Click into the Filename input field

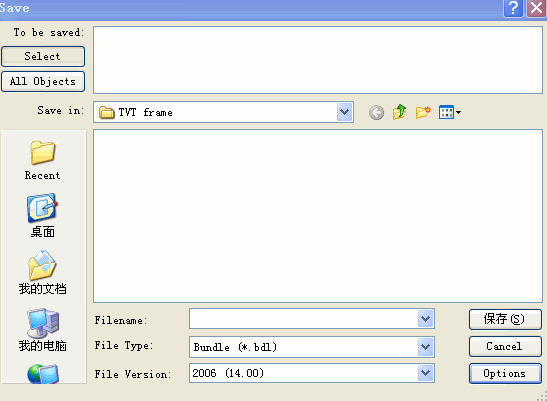coord(304,319)
